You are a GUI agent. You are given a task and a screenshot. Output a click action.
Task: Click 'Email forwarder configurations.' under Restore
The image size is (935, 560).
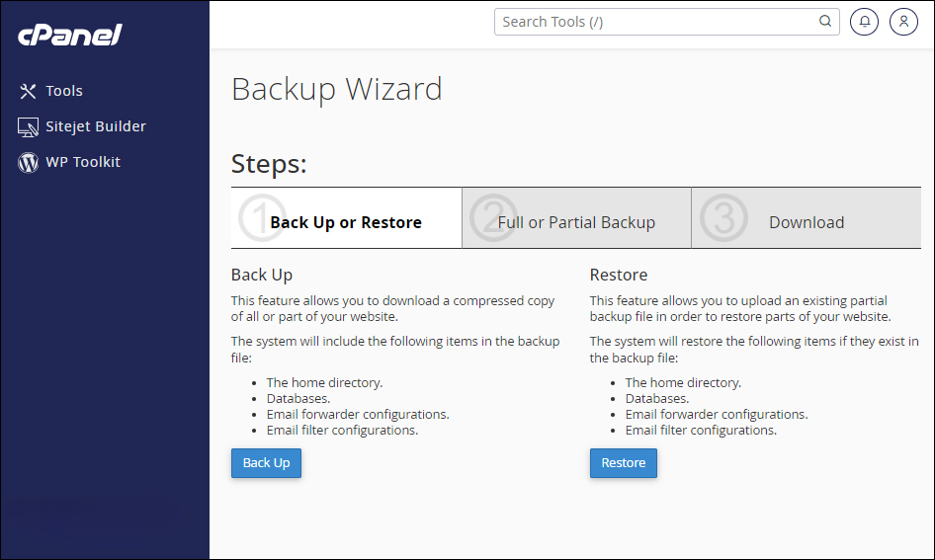(x=717, y=414)
